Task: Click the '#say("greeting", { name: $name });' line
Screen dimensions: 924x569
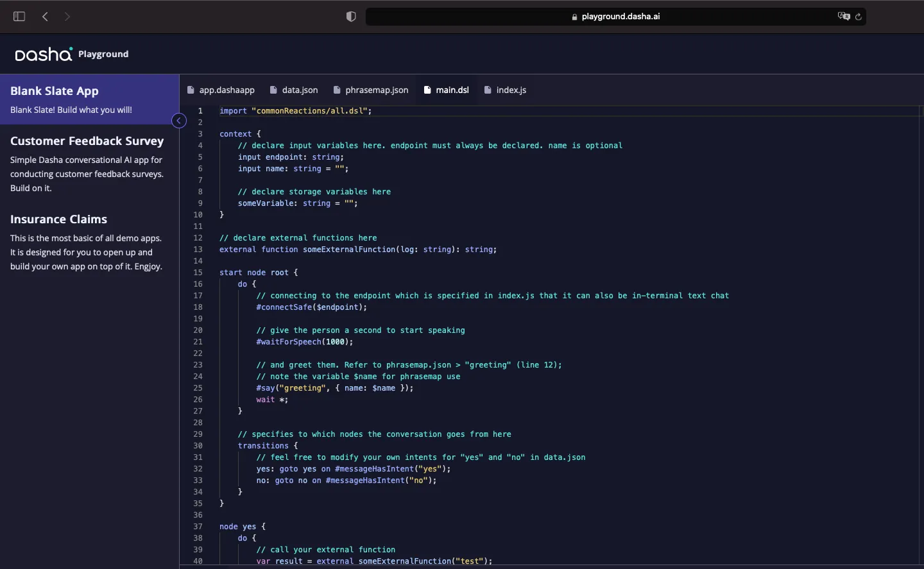Action: click(335, 388)
